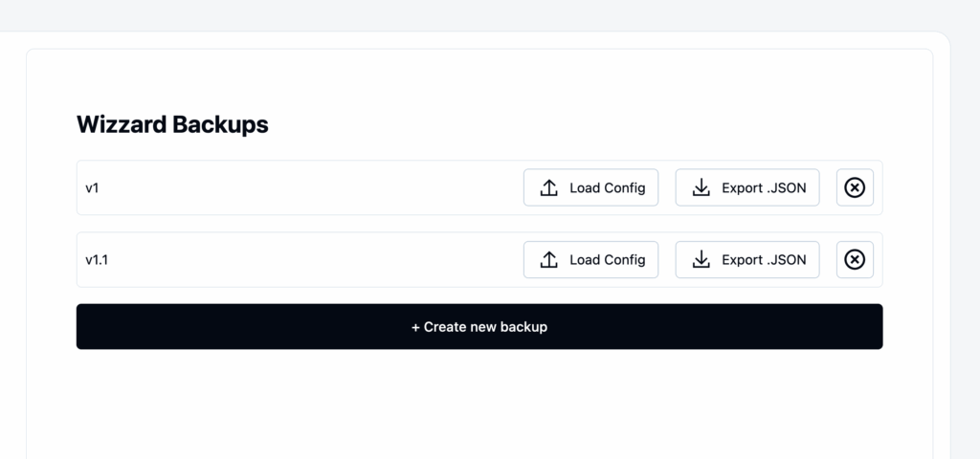Click the download arrow icon for backup v1
The width and height of the screenshot is (980, 459).
point(702,187)
